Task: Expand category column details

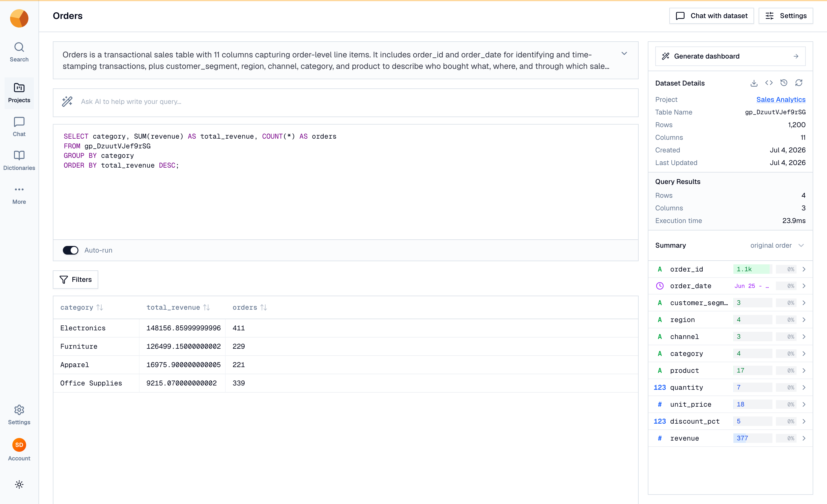Action: pyautogui.click(x=804, y=354)
